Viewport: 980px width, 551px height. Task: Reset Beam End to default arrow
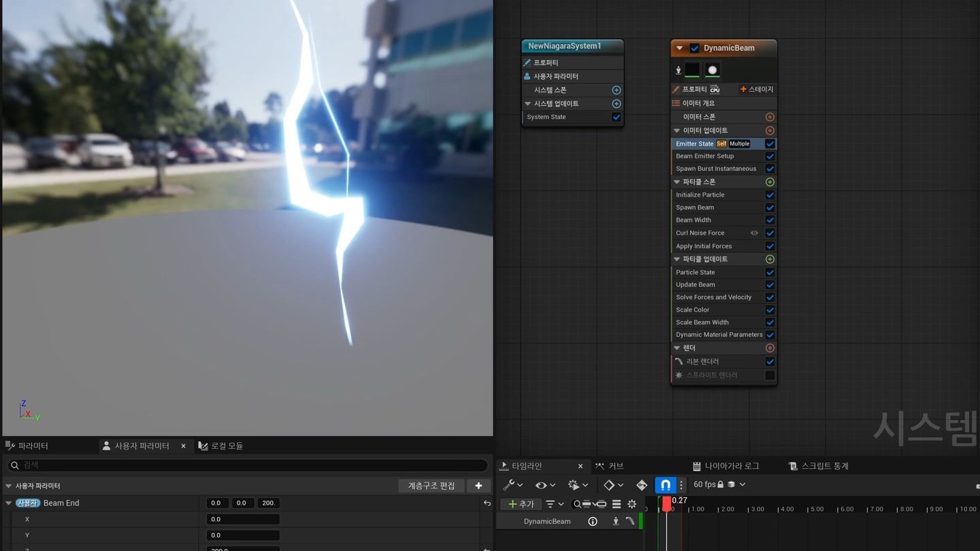pos(487,503)
